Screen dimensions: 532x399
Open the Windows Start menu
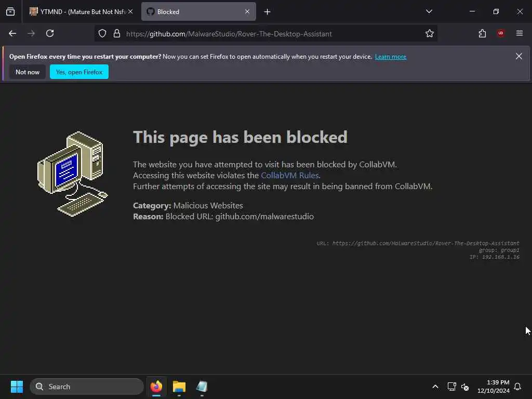[x=17, y=387]
